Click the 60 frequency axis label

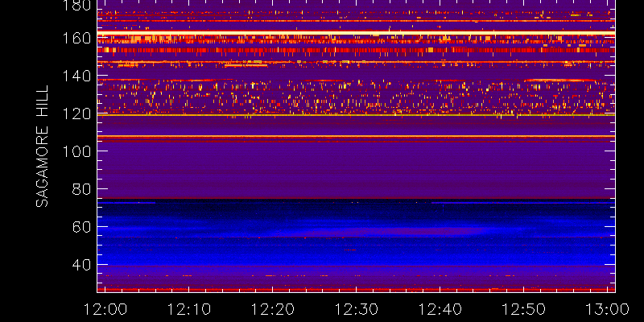click(x=82, y=227)
